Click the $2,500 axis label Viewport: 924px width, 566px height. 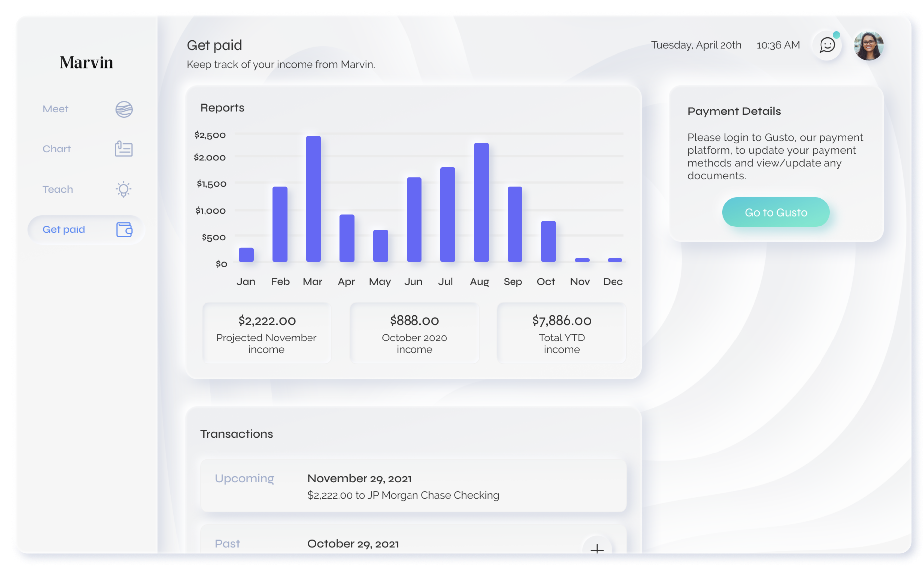[x=209, y=135]
